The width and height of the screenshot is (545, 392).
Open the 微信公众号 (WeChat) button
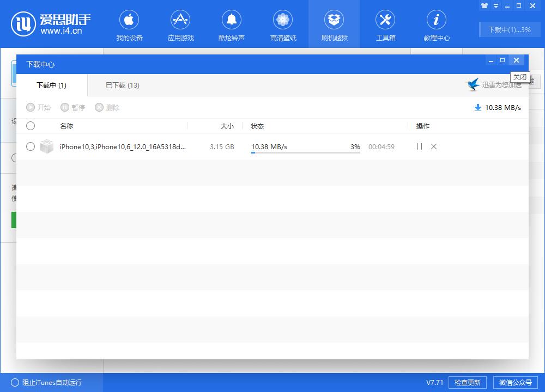click(x=514, y=382)
